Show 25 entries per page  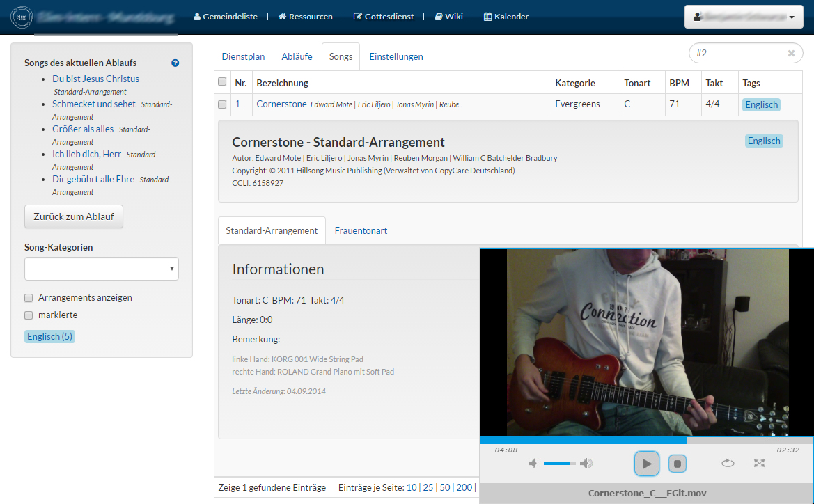(428, 487)
